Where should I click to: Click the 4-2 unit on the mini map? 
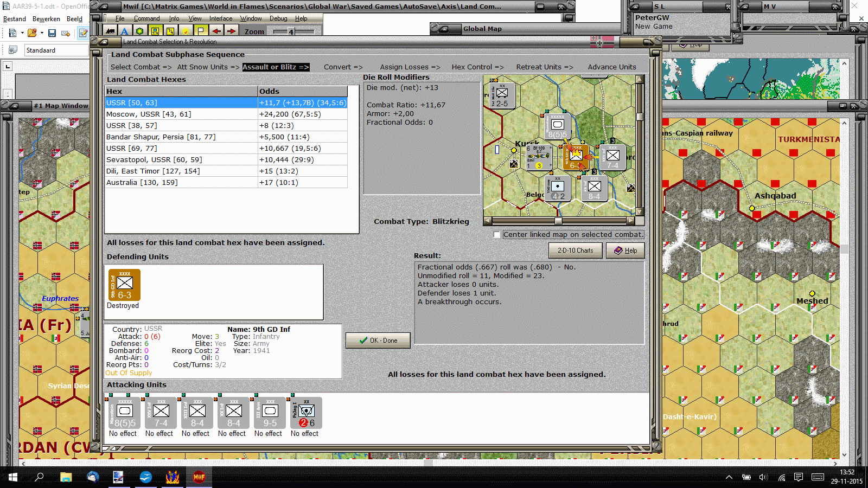coord(557,188)
